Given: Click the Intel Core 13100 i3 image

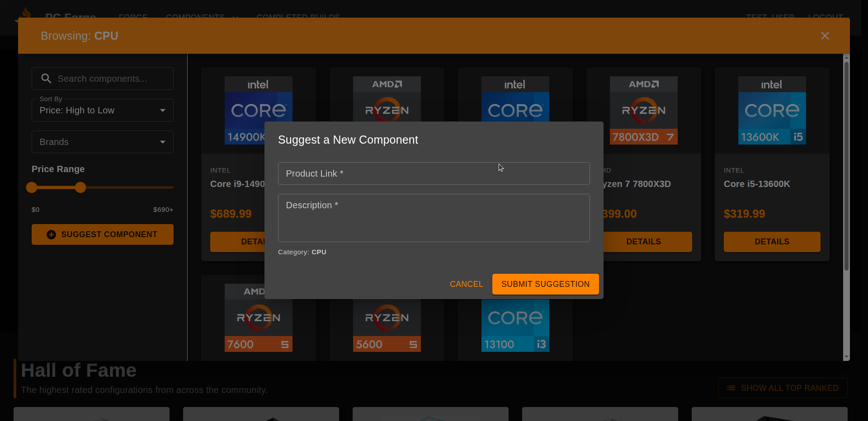Looking at the screenshot, I should pos(515,326).
